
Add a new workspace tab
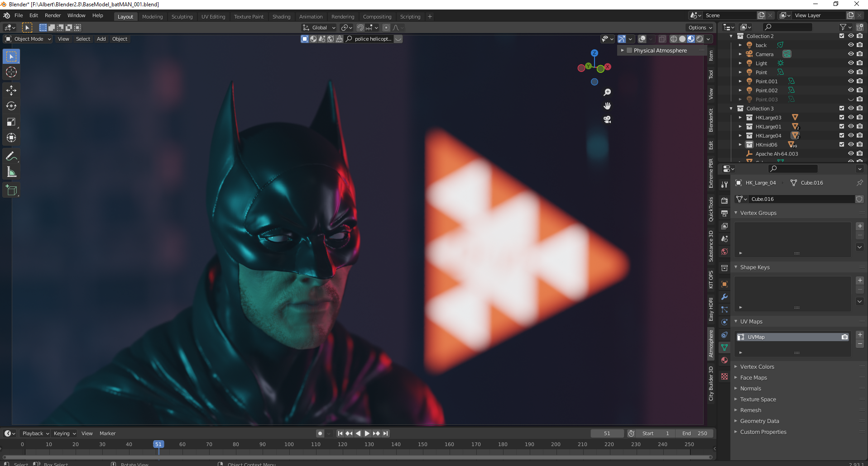pos(430,17)
